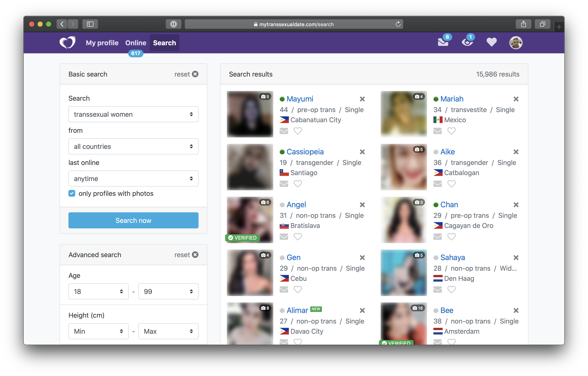Like Mariah with the heart icon
This screenshot has width=588, height=376.
451,131
